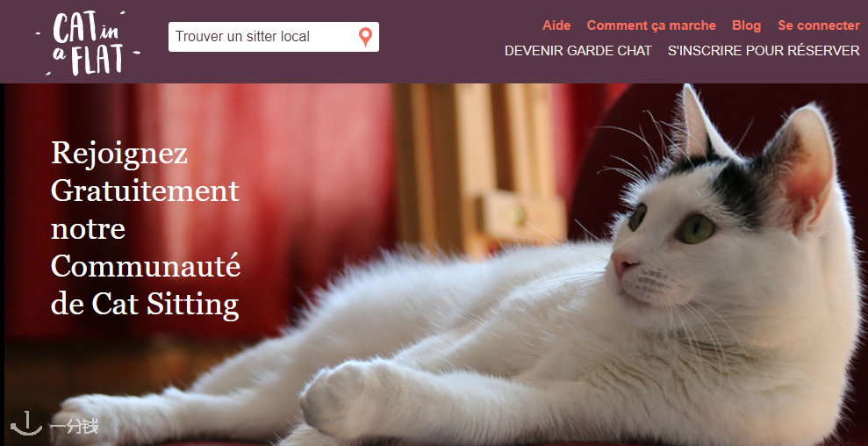Screen dimensions: 868x446
Task: Click "S'INSCRIRE POUR RÉSERVER"
Action: pyautogui.click(x=764, y=50)
